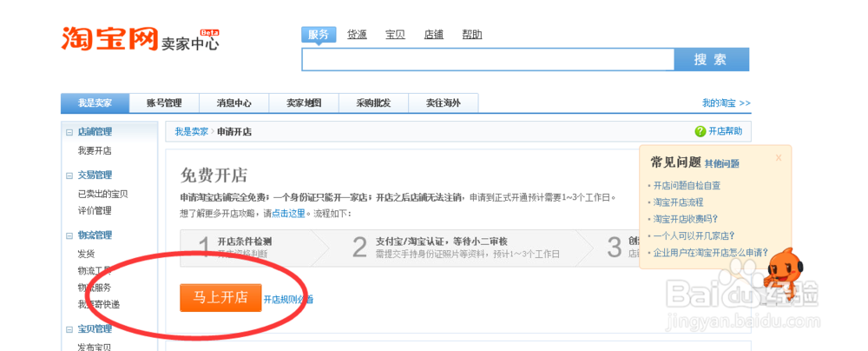Click the 免费开店 heading

214,175
